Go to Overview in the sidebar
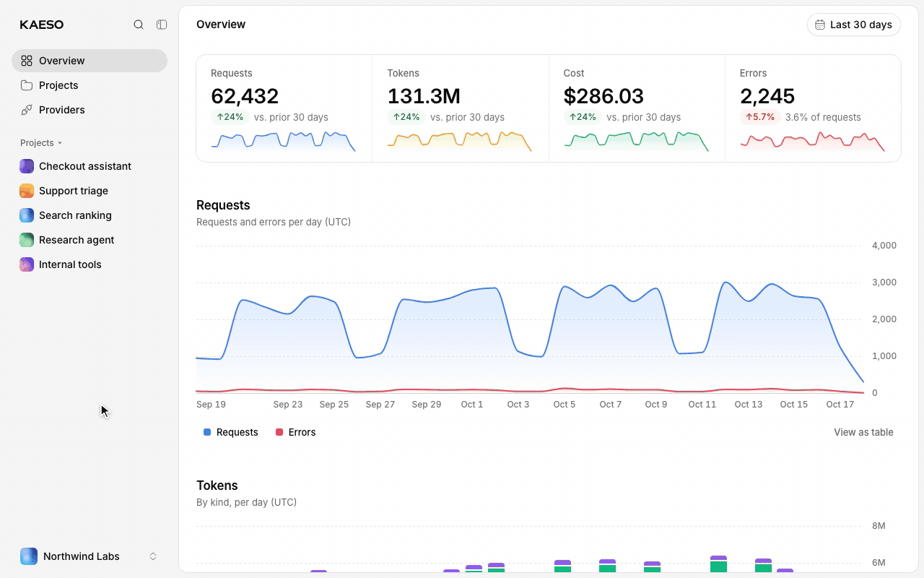 pos(90,61)
